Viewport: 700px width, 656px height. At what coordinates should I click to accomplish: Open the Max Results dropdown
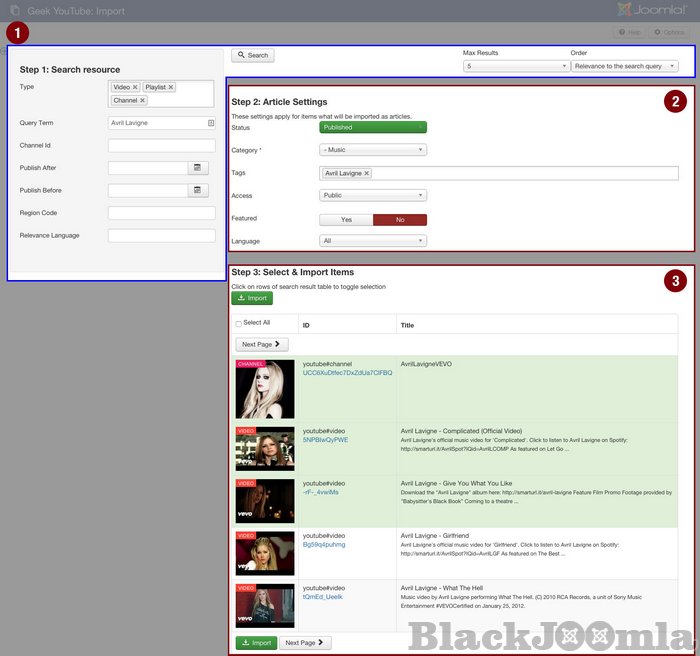pos(516,66)
